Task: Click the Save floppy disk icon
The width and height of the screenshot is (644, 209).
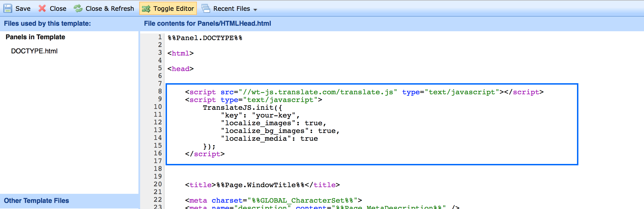Action: [8, 9]
